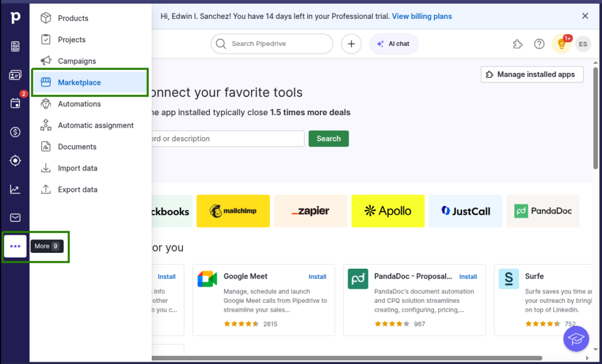The image size is (602, 364).
Task: Click the green Search button
Action: (329, 139)
